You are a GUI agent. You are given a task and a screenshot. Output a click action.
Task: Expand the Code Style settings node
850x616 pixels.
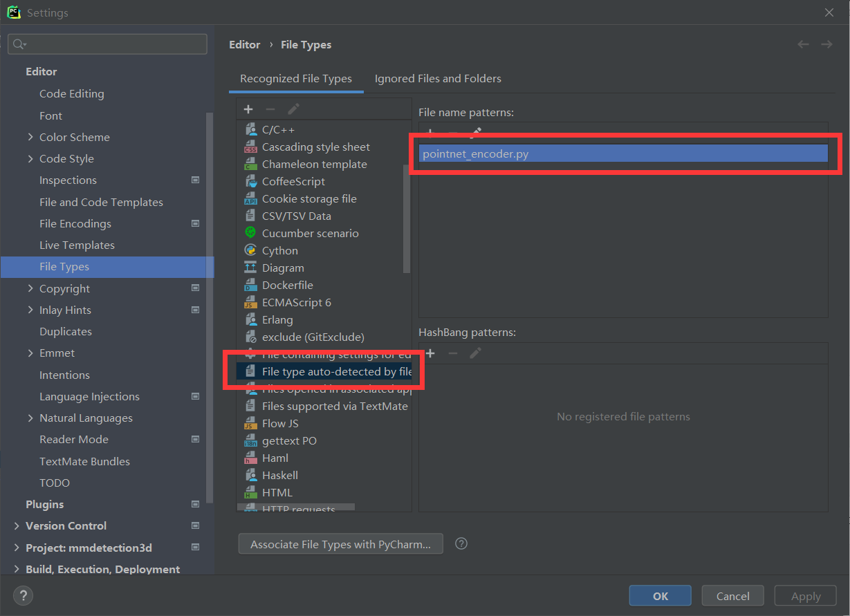(30, 158)
